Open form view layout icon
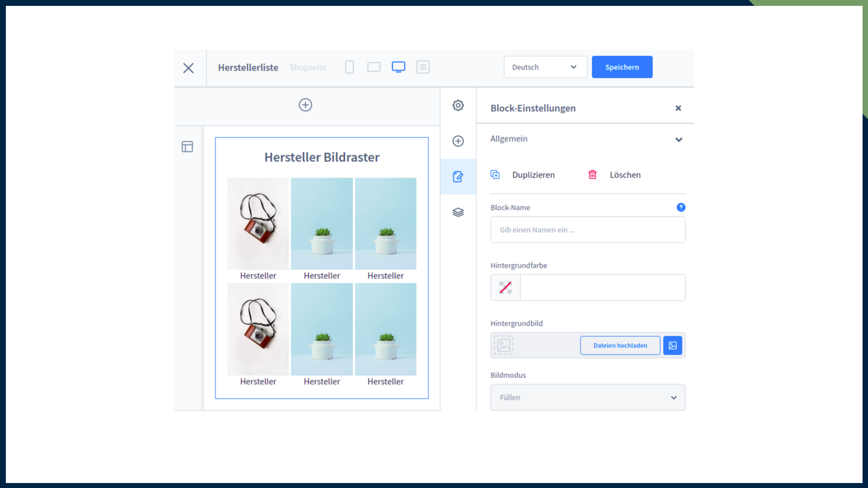This screenshot has height=488, width=868. 423,67
